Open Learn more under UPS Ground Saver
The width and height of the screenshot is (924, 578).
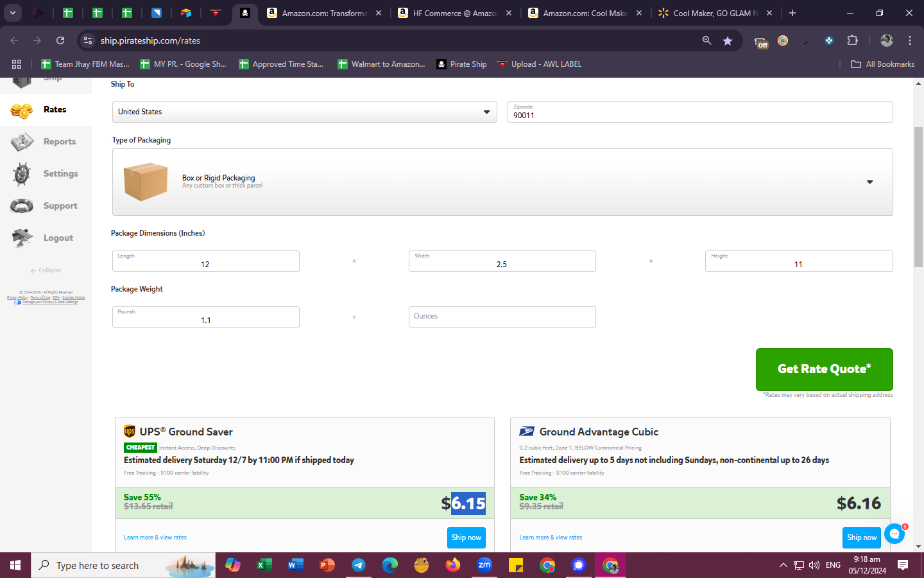click(x=155, y=538)
